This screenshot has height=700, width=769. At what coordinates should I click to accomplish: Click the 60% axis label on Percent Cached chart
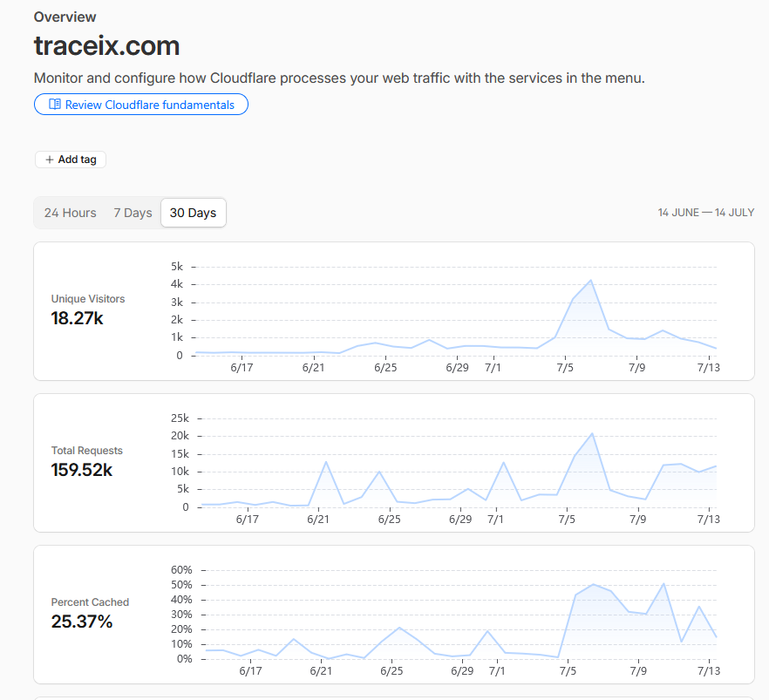coord(181,569)
